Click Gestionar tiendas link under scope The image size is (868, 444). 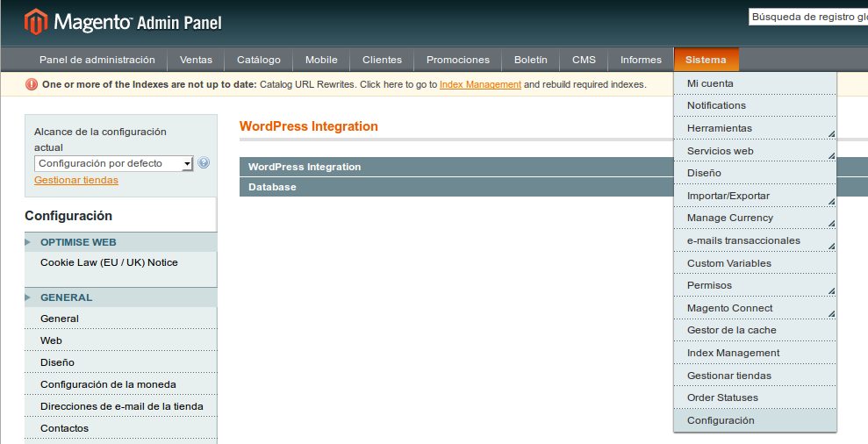(x=76, y=180)
